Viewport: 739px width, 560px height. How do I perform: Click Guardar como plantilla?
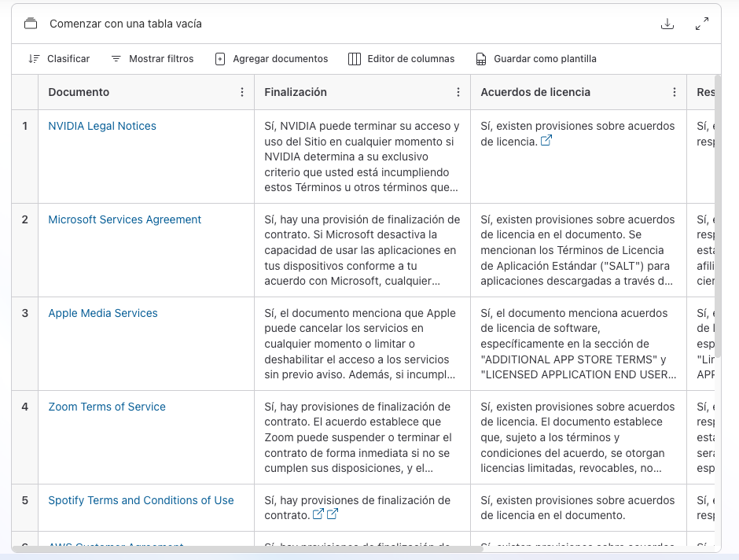tap(536, 59)
